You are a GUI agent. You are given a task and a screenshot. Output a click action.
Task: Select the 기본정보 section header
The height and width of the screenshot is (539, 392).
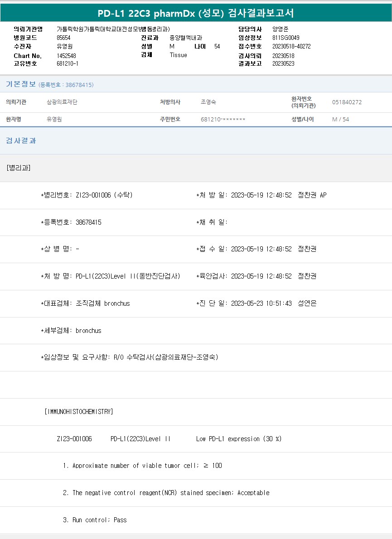[21, 84]
